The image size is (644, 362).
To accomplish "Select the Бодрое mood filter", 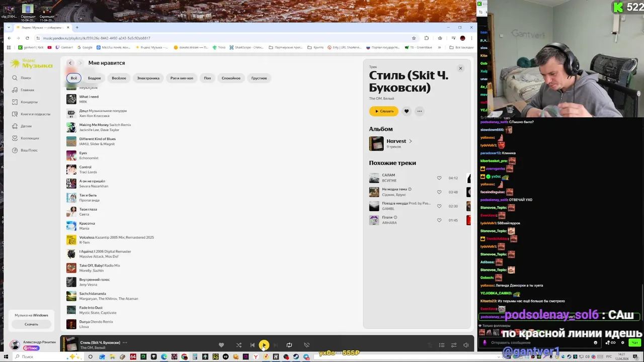I will tap(95, 78).
